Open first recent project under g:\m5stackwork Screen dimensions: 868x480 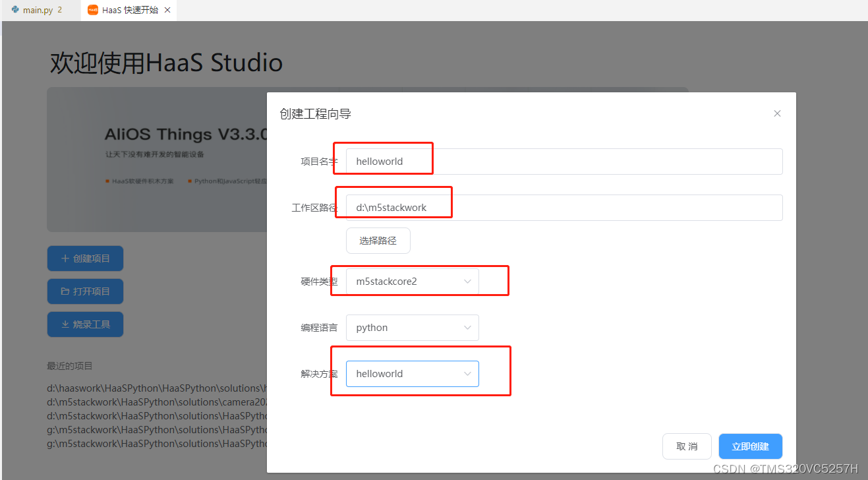tap(156, 430)
